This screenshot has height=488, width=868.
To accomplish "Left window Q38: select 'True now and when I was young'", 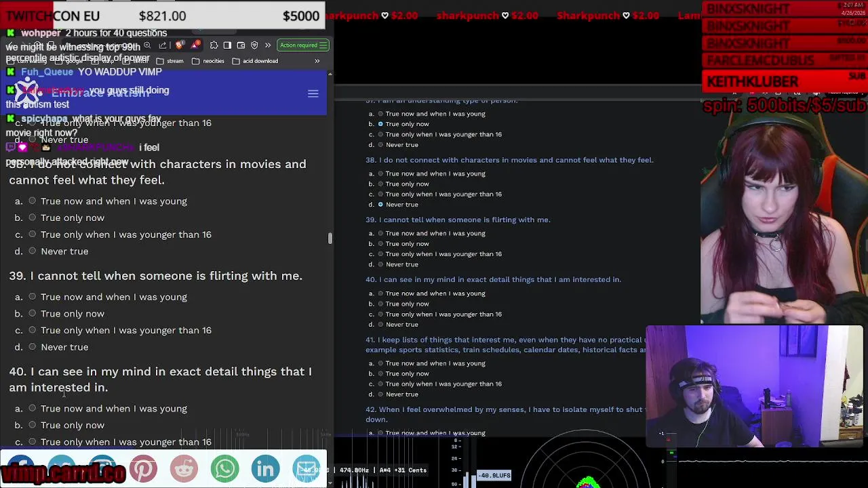I will click(32, 201).
